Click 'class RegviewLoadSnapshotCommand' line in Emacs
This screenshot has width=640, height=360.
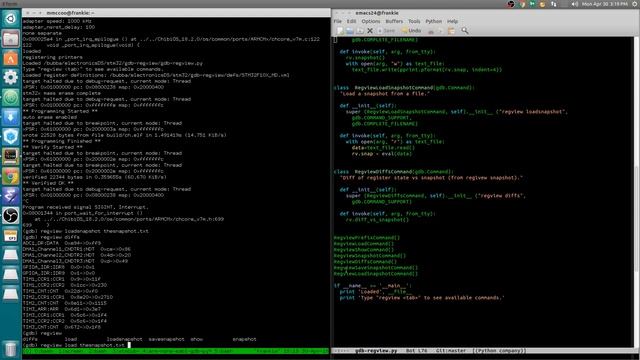click(404, 88)
